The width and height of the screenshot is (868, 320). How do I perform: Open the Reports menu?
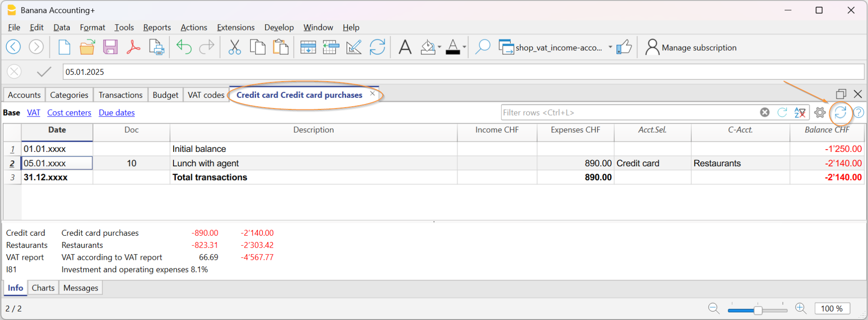point(157,27)
